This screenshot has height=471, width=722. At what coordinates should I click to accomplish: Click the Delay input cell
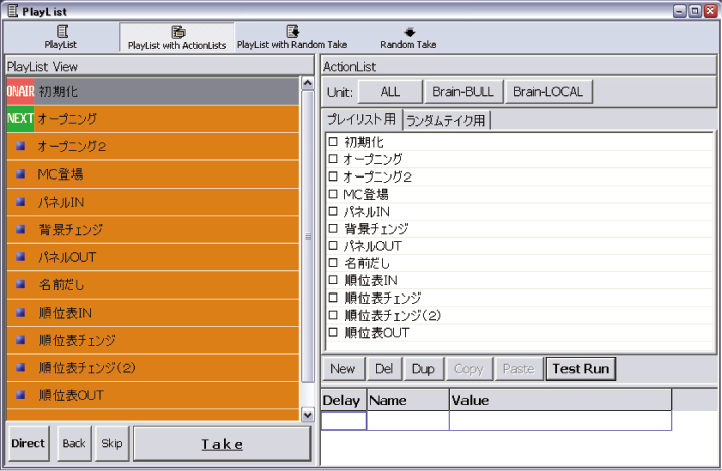[x=343, y=421]
